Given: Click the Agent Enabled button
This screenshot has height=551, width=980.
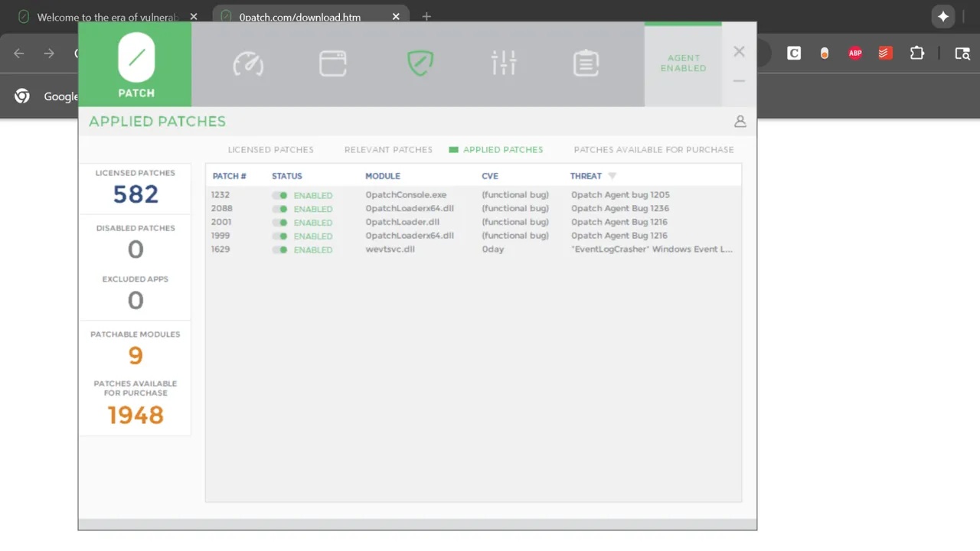Looking at the screenshot, I should pos(683,64).
